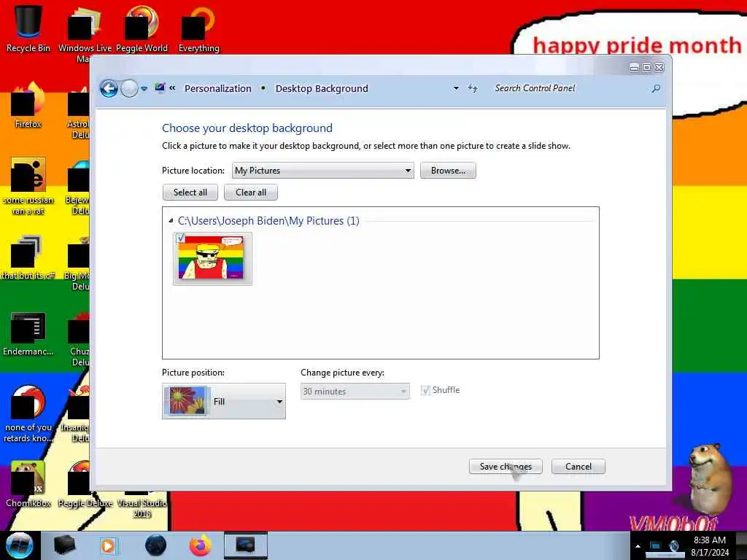Click the search magnifier icon
747x560 pixels.
click(x=656, y=88)
